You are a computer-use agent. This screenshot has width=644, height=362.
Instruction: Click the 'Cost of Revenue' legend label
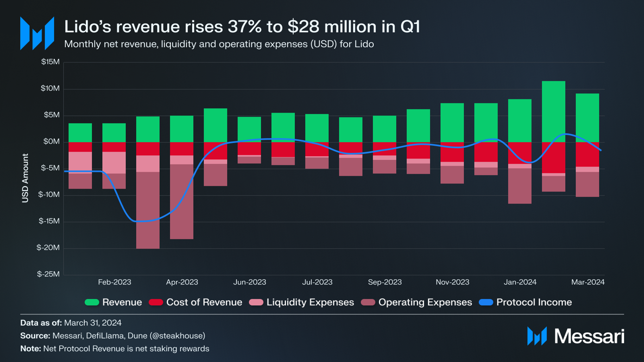click(204, 302)
